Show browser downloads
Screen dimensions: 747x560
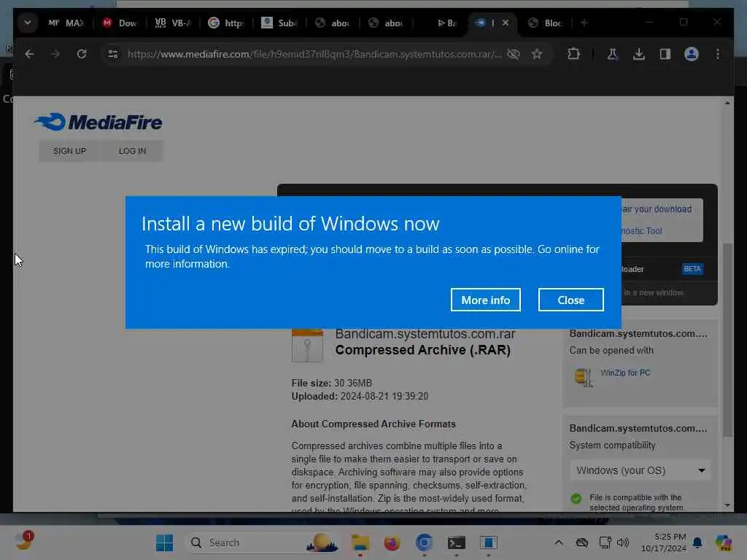tap(639, 54)
